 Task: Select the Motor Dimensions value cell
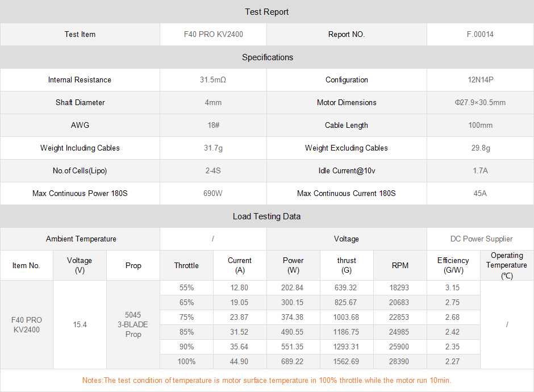pyautogui.click(x=480, y=103)
